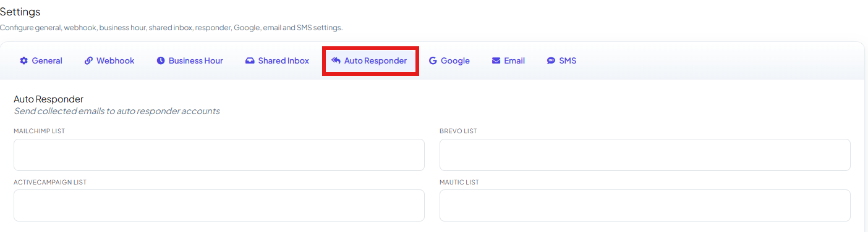Viewport: 868px width, 232px height.
Task: Click the 'Configure general, webhook' subtitle text
Action: [171, 28]
